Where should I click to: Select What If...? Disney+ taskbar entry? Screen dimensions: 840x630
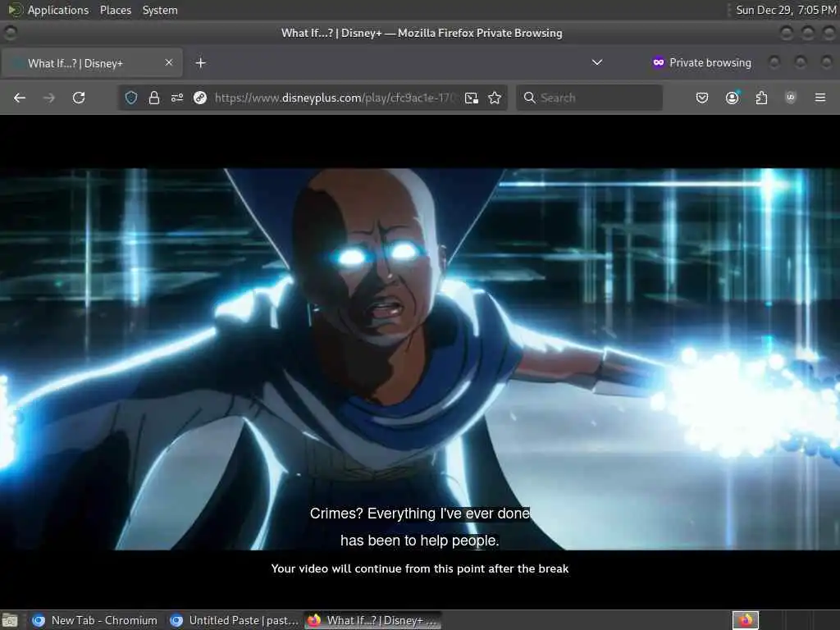pos(373,620)
